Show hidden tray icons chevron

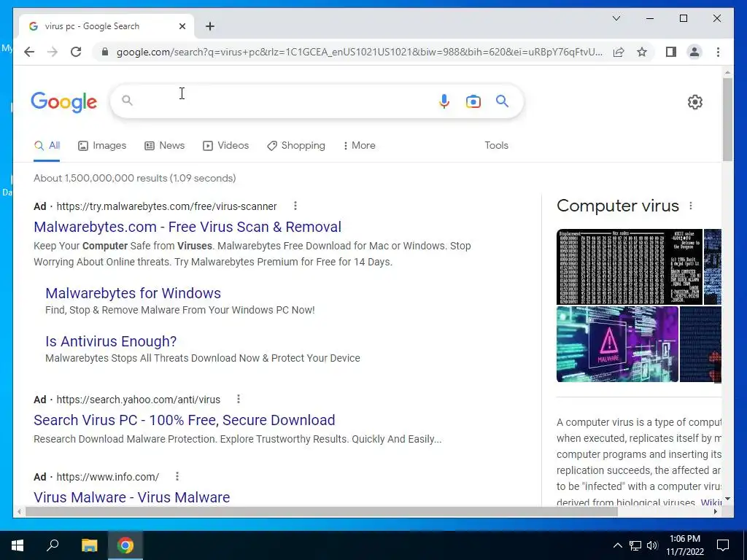click(x=617, y=545)
